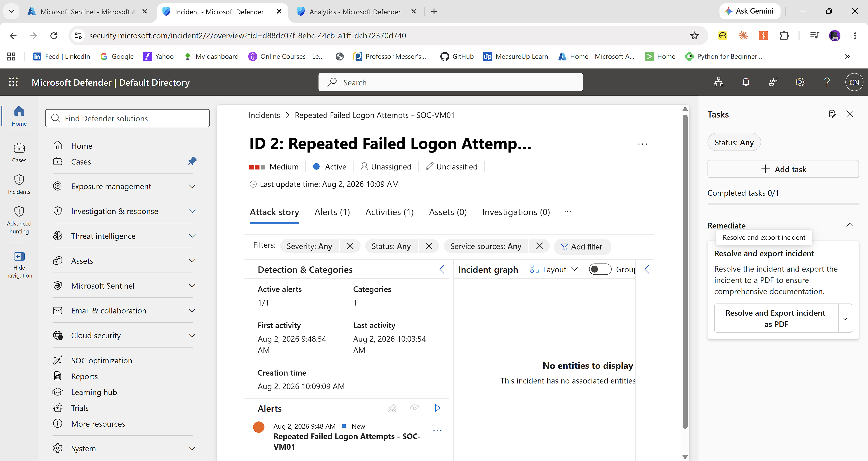868x461 pixels.
Task: Open the app launcher grid icon
Action: pos(13,82)
